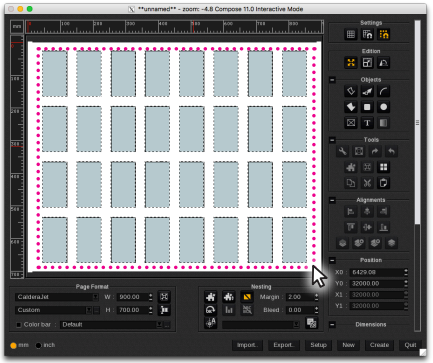Click the page height H field
433x363 pixels.
132,310
